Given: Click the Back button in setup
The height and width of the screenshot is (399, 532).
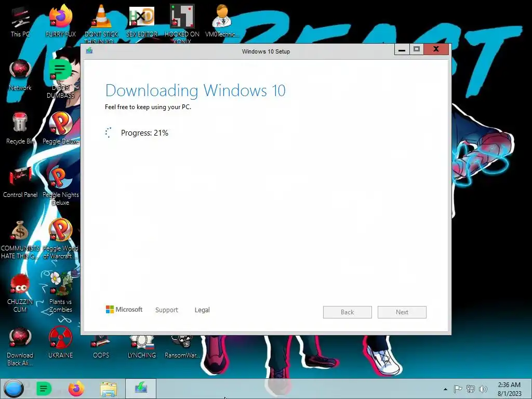Looking at the screenshot, I should [348, 312].
